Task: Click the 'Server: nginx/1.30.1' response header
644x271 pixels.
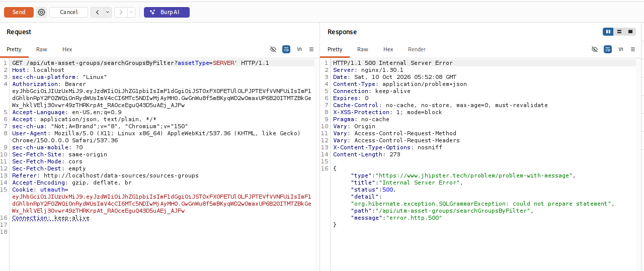Action: coord(368,70)
